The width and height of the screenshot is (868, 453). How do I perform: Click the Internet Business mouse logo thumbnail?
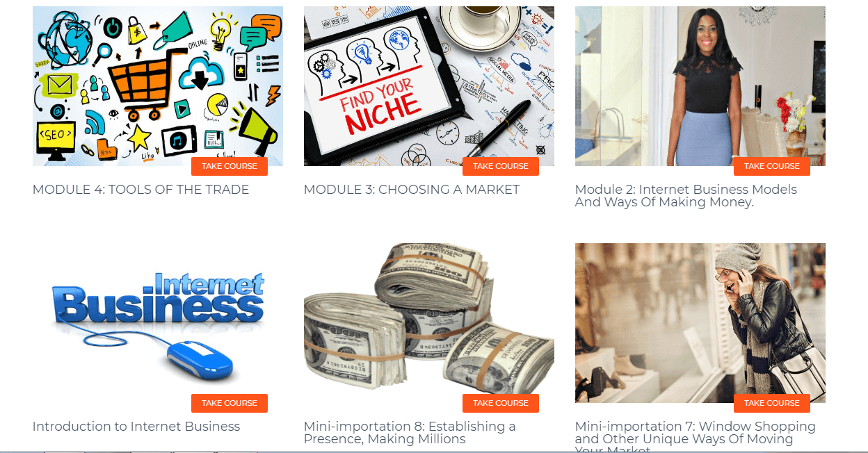pos(158,323)
